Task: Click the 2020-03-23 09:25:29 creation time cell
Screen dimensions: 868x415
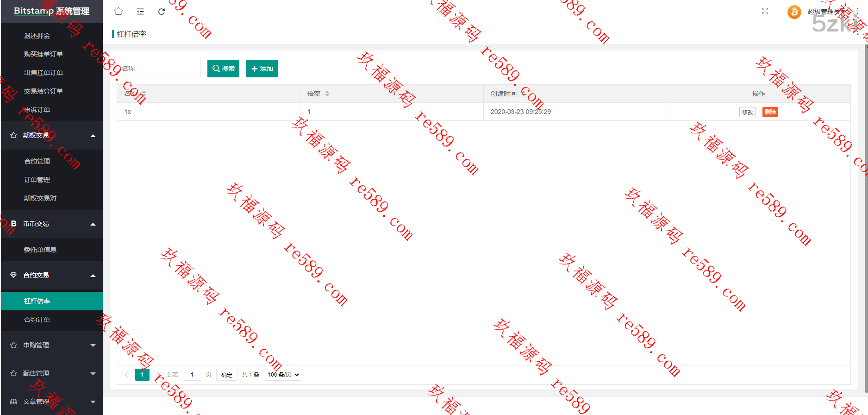Action: point(575,112)
